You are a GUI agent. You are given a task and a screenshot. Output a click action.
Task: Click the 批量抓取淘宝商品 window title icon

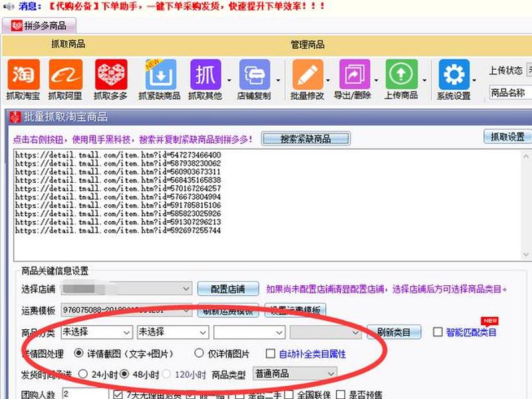[15, 117]
